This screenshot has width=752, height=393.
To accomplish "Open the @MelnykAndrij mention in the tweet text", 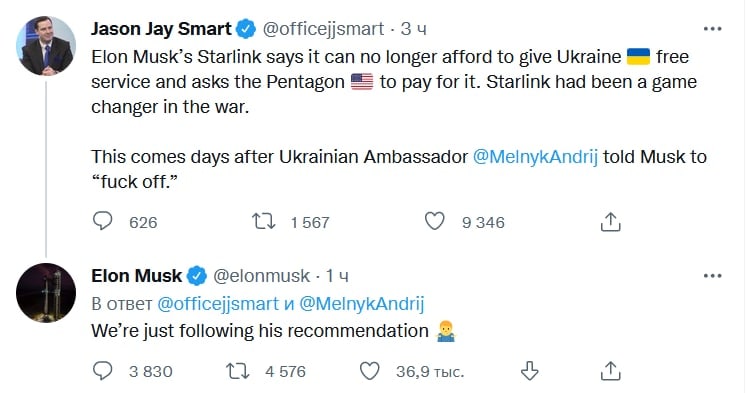I will [535, 157].
